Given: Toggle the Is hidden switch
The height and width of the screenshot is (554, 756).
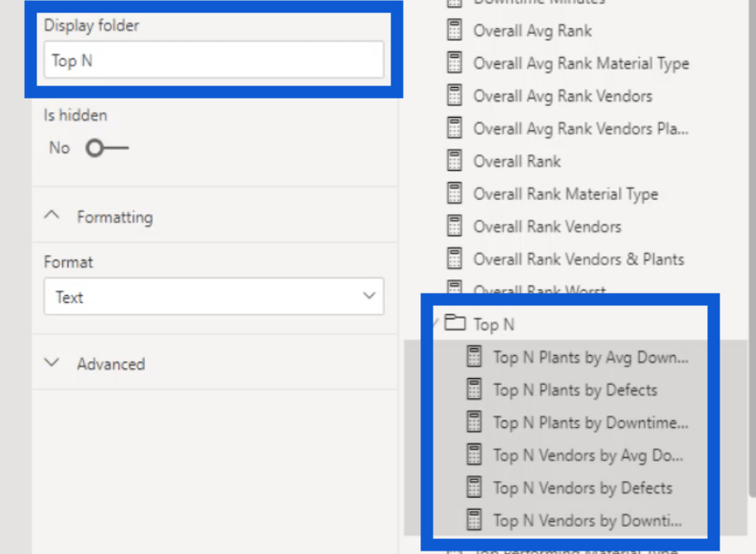Looking at the screenshot, I should [107, 148].
